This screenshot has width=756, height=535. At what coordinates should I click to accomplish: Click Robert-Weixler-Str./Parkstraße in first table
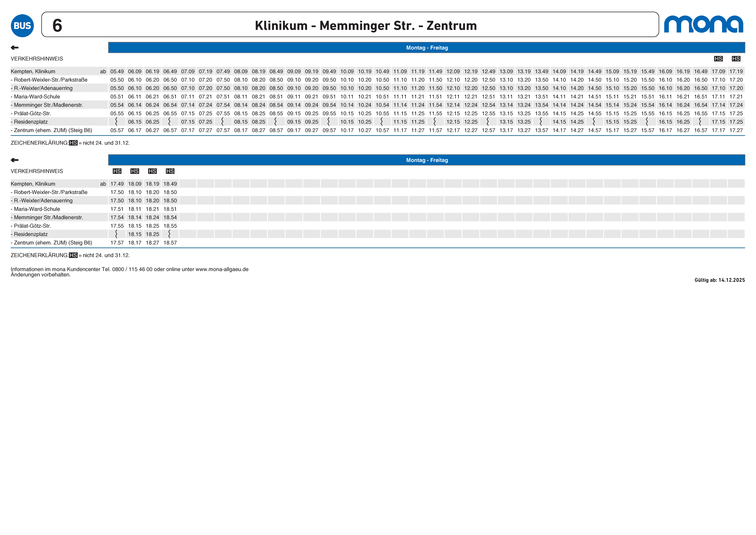(x=49, y=80)
